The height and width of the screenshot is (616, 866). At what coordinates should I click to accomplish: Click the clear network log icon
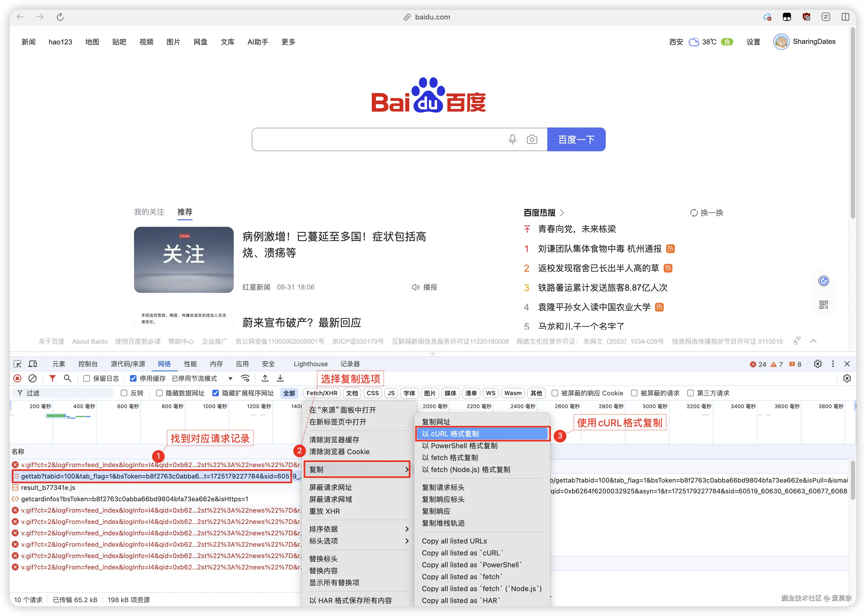coord(33,378)
